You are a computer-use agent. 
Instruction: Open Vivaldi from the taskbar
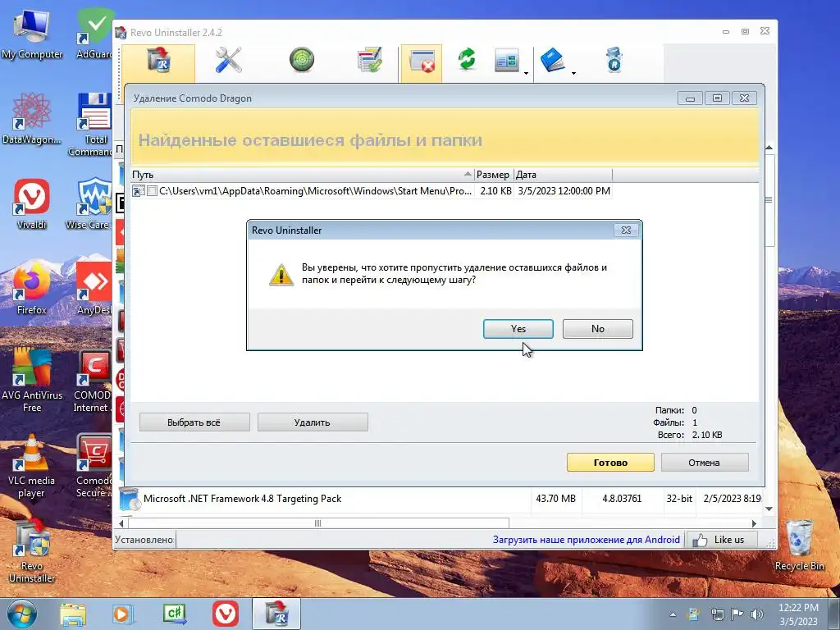click(226, 614)
